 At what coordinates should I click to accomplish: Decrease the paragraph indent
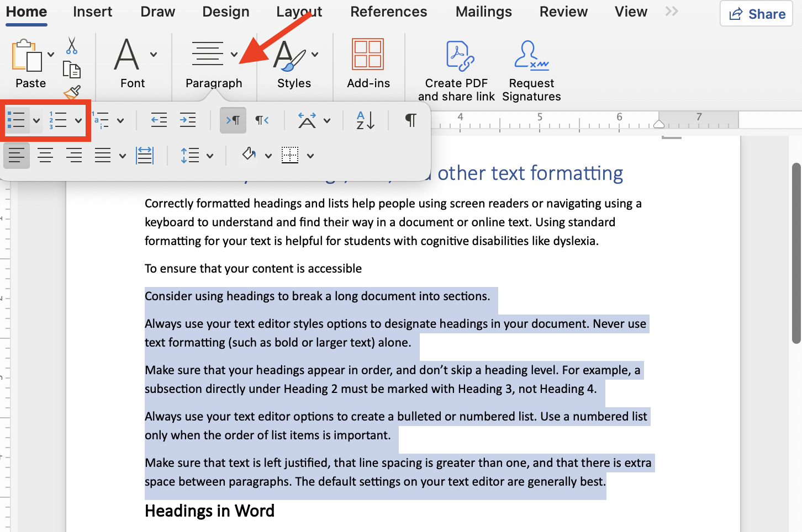[x=159, y=120]
